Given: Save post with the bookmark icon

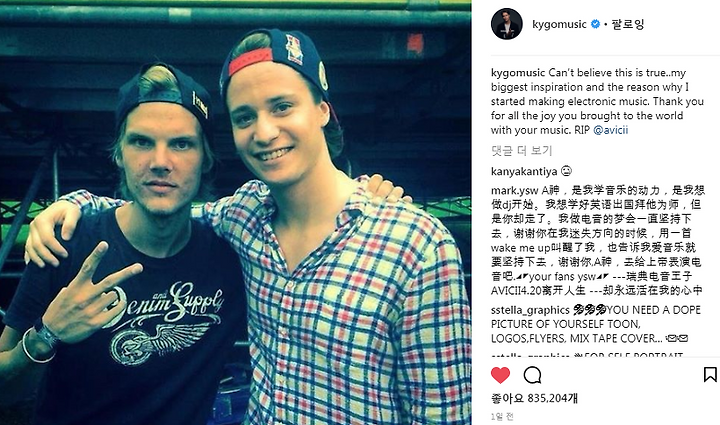Looking at the screenshot, I should 710,375.
